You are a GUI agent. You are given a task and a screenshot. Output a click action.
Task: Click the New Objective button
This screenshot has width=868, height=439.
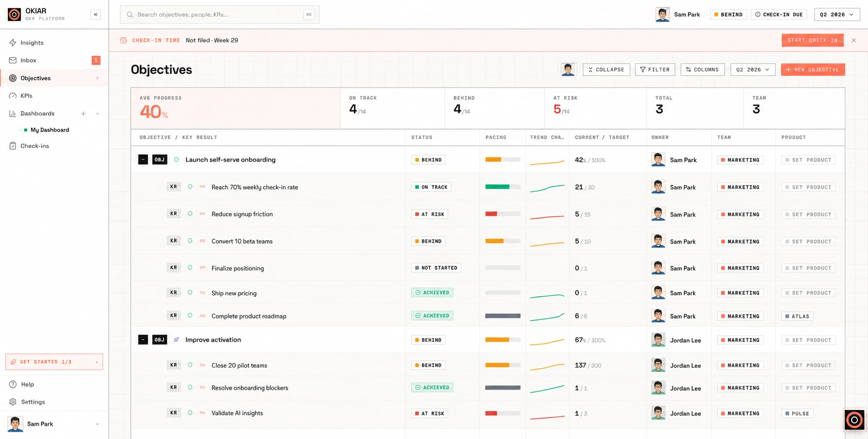point(813,70)
